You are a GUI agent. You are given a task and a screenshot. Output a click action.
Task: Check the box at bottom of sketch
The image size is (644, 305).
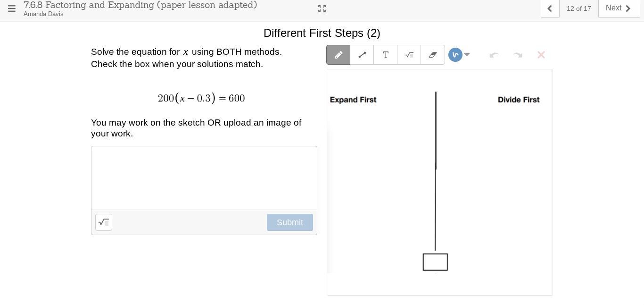[435, 262]
